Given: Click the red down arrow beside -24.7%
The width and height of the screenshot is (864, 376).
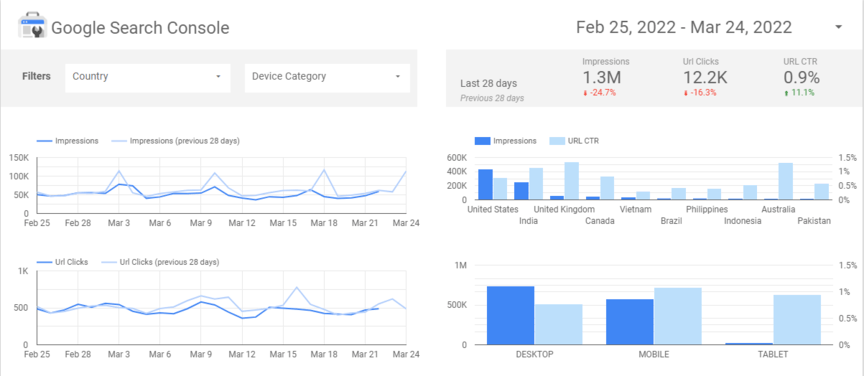Looking at the screenshot, I should (585, 93).
